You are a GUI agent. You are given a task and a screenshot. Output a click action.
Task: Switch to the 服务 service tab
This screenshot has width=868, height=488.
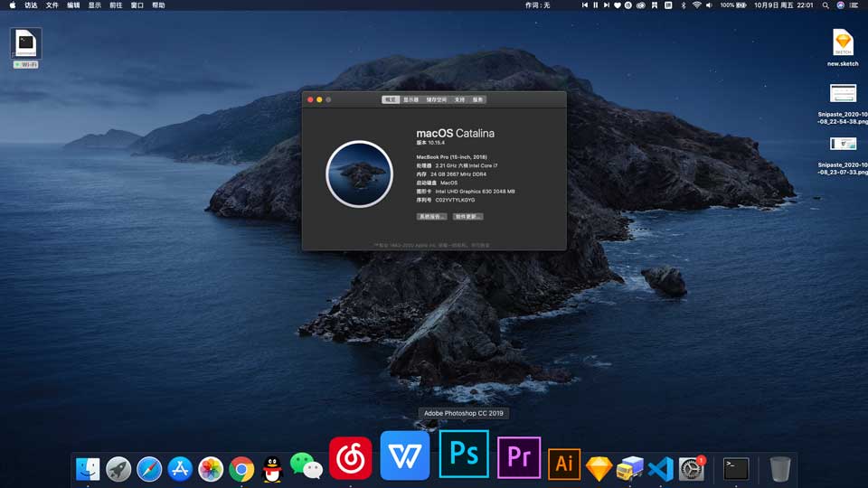477,99
